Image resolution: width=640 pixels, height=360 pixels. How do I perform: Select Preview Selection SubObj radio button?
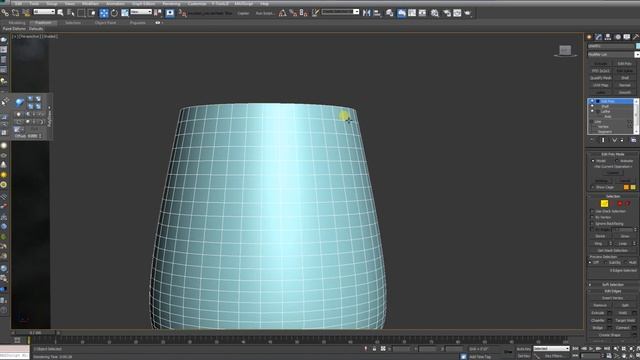[x=606, y=262]
